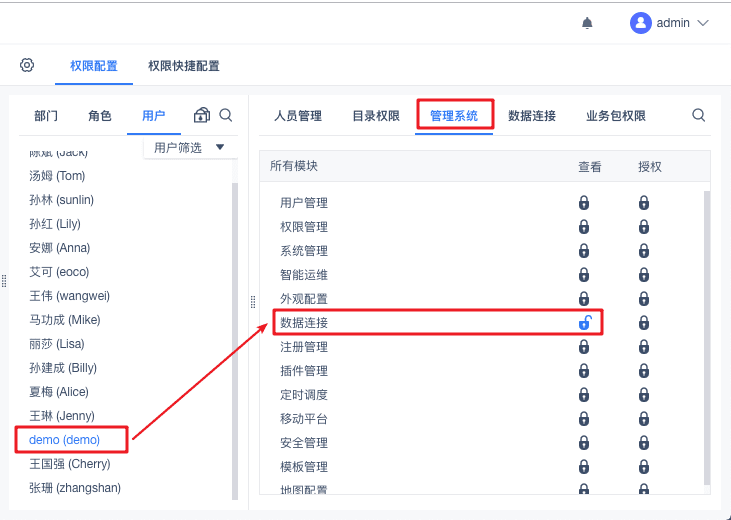Screen dimensions: 731x520
Task: Switch to the 权限快捷配置 tab
Action: click(x=184, y=66)
